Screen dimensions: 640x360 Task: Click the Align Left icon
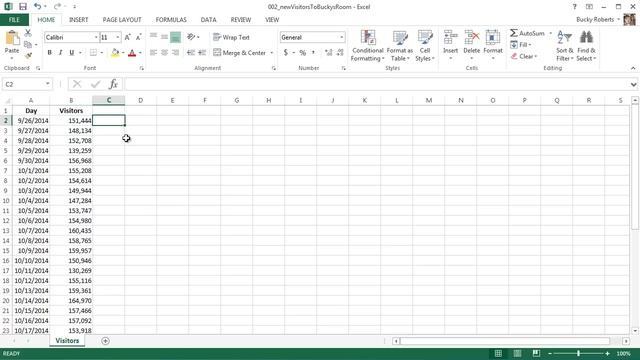153,53
